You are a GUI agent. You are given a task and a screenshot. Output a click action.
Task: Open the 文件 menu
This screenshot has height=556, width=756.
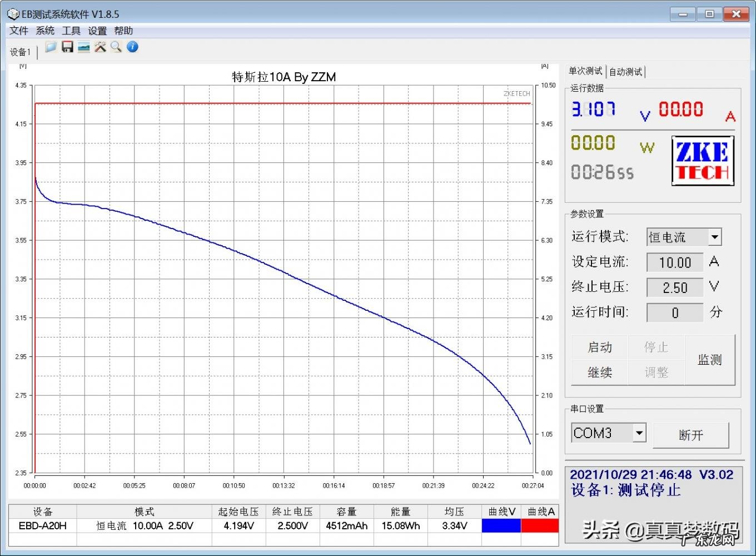click(x=18, y=31)
